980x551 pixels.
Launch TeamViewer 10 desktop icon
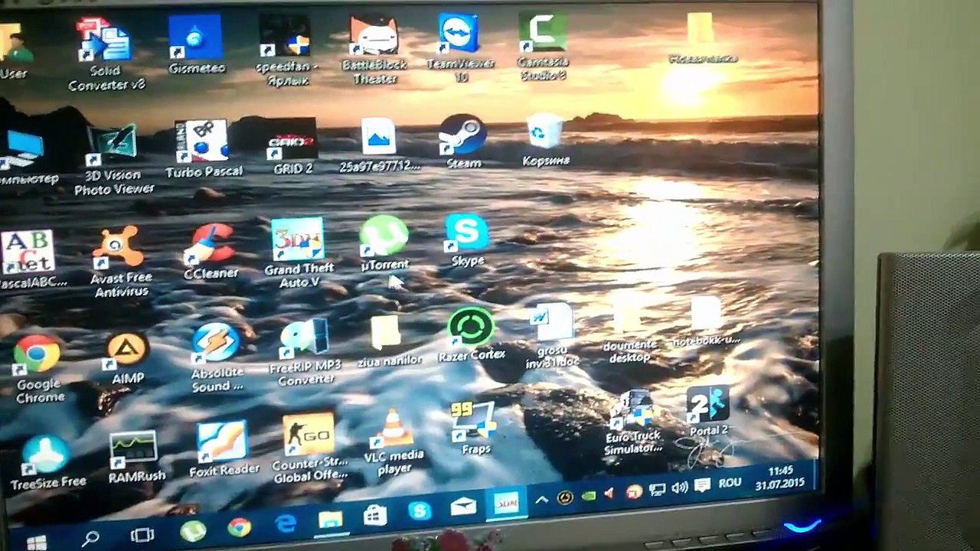[460, 47]
